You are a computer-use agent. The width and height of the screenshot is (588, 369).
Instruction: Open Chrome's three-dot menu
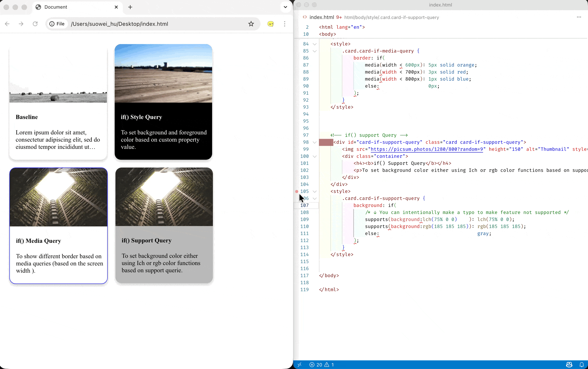284,24
